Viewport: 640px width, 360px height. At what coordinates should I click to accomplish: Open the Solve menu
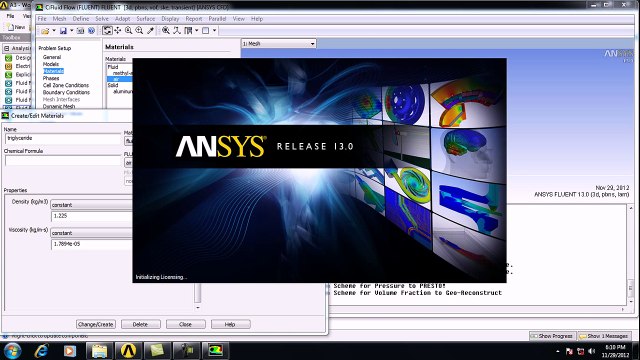(x=102, y=19)
